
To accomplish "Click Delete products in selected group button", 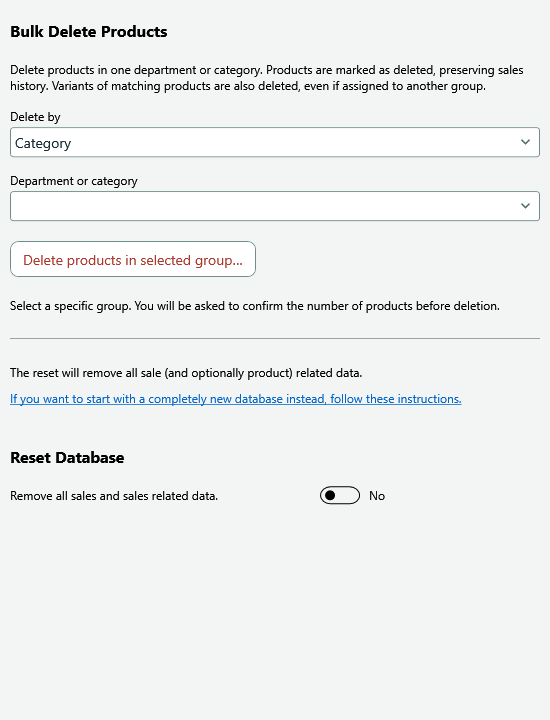I will tap(133, 259).
